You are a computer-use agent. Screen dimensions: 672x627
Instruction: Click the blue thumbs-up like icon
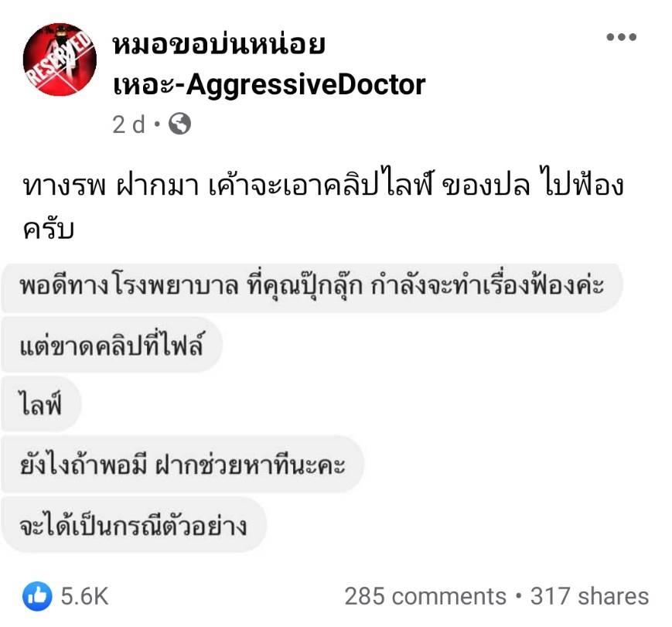(x=36, y=595)
